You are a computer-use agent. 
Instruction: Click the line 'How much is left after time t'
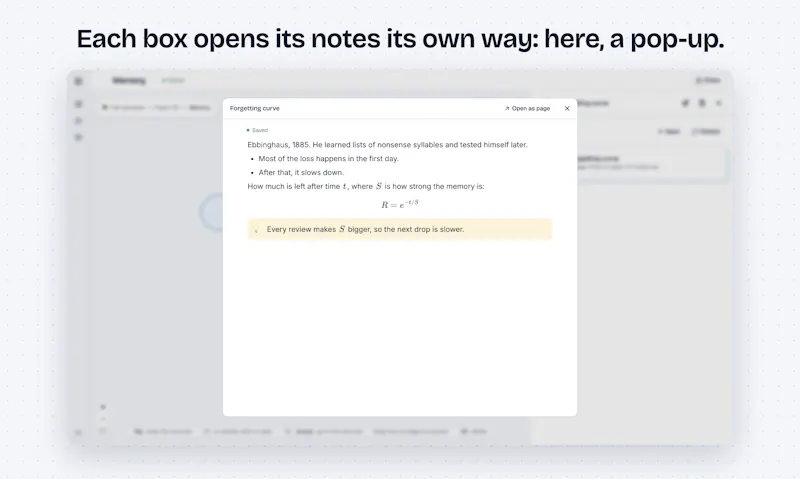pyautogui.click(x=366, y=186)
